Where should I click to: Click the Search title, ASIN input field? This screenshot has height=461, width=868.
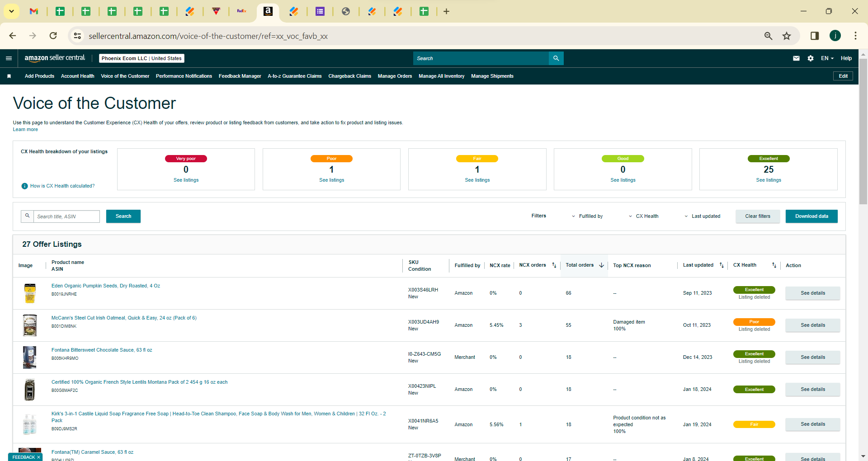click(x=67, y=216)
